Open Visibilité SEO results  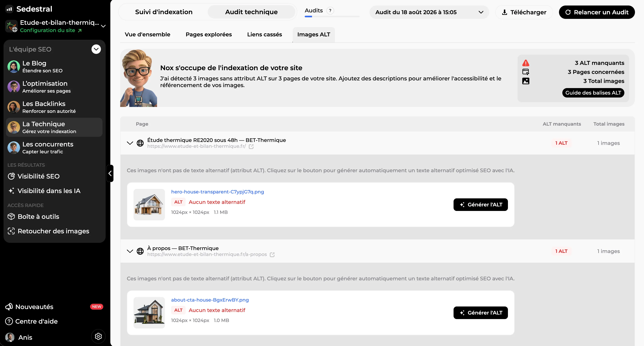[x=34, y=176]
